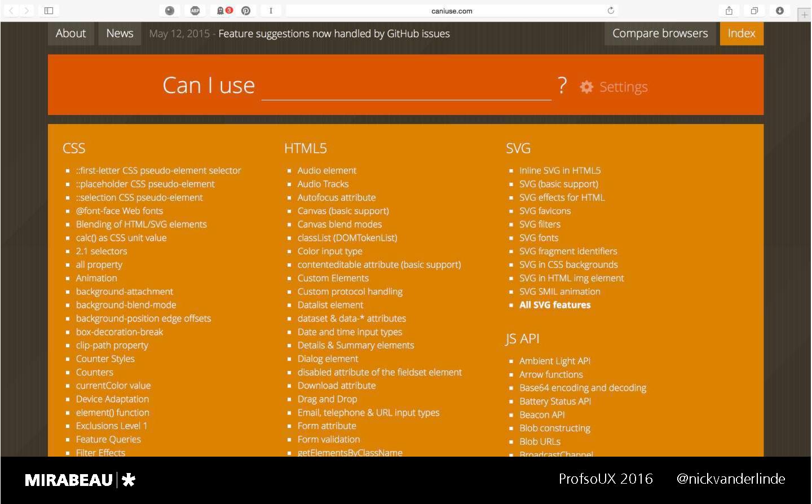Screen dimensions: 812x504
Task: Open the About tab
Action: click(70, 33)
